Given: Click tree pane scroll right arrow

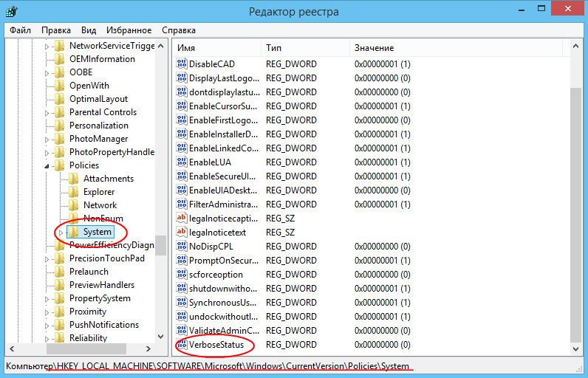Looking at the screenshot, I should pos(148,348).
